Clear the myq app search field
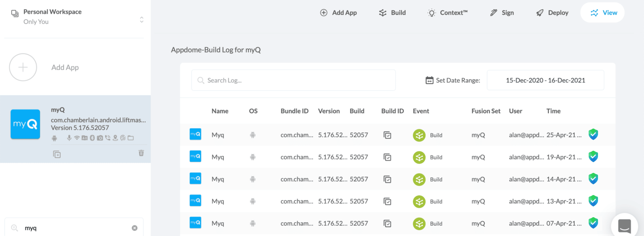Viewport: 644px width, 236px height. click(x=135, y=228)
